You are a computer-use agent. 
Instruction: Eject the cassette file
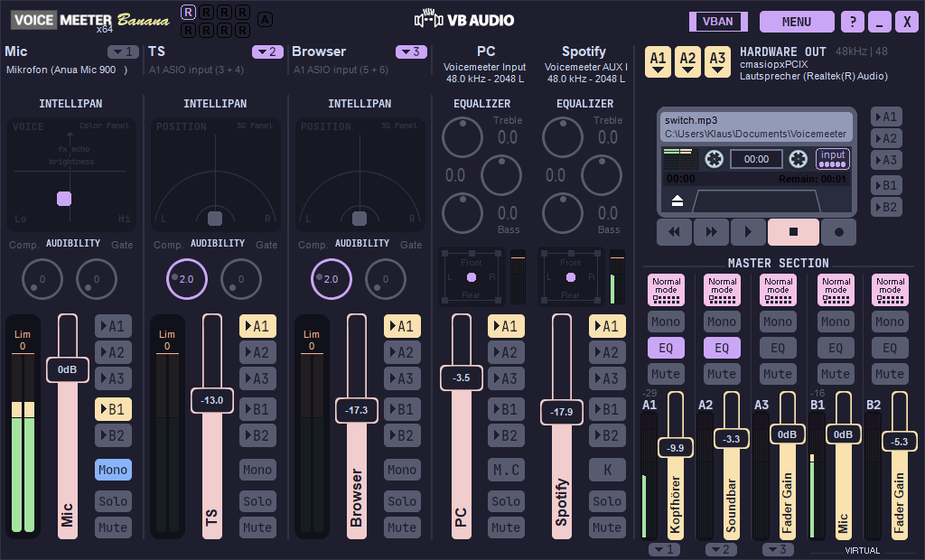[x=677, y=201]
